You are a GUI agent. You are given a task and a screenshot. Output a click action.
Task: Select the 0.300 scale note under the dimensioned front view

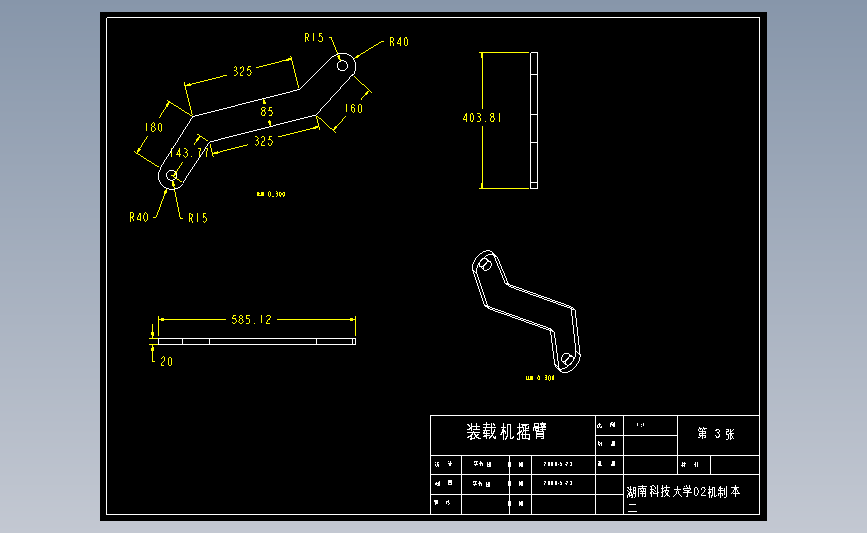[271, 194]
